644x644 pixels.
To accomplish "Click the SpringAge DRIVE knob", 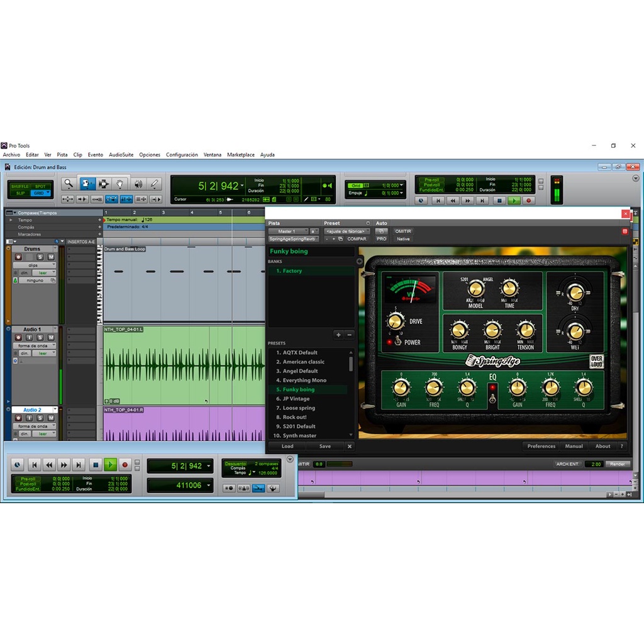I will pos(395,321).
